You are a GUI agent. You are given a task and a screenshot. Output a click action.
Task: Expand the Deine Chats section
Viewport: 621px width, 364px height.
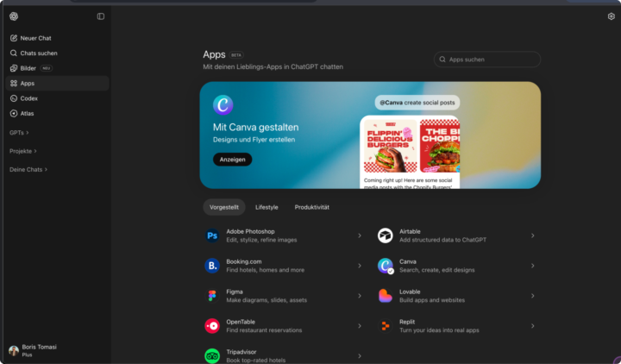point(28,170)
